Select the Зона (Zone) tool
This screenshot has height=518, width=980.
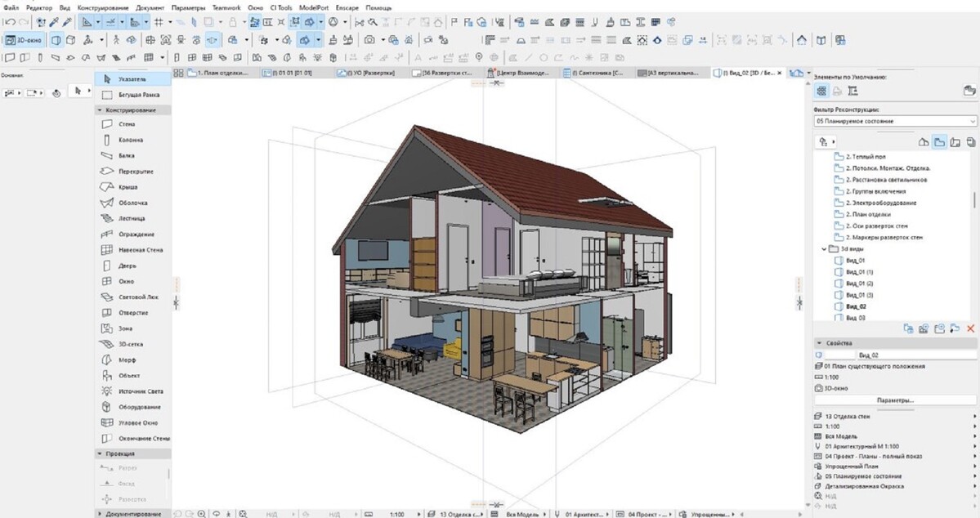pos(126,328)
